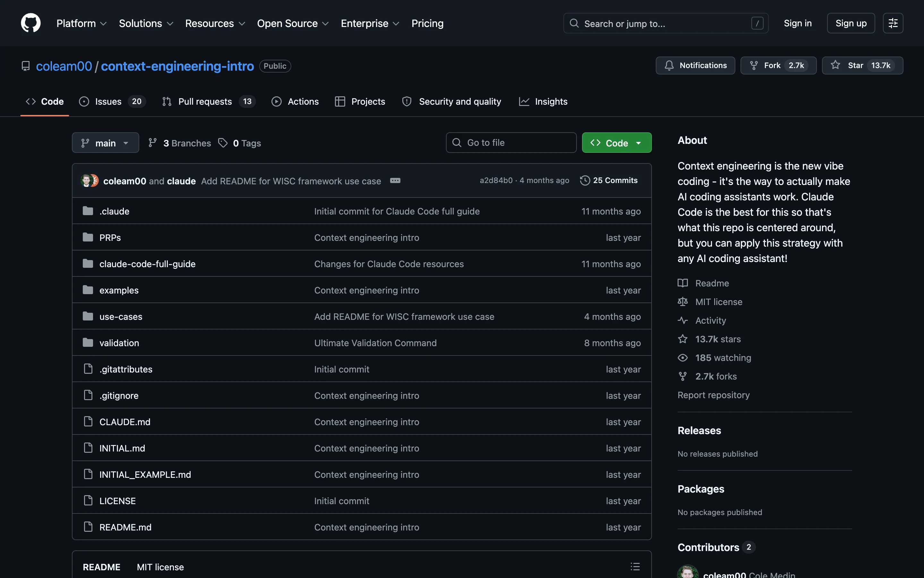Click the Sign up button

pos(851,23)
